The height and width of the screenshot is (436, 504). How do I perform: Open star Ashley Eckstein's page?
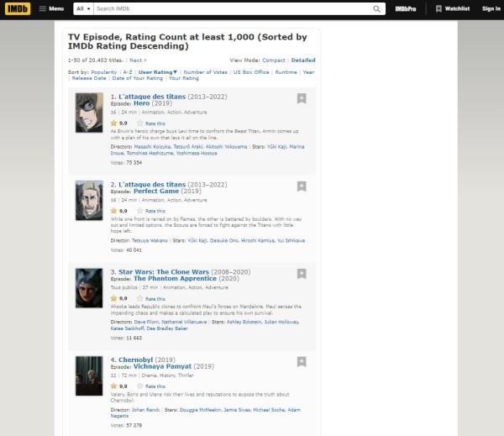click(244, 322)
